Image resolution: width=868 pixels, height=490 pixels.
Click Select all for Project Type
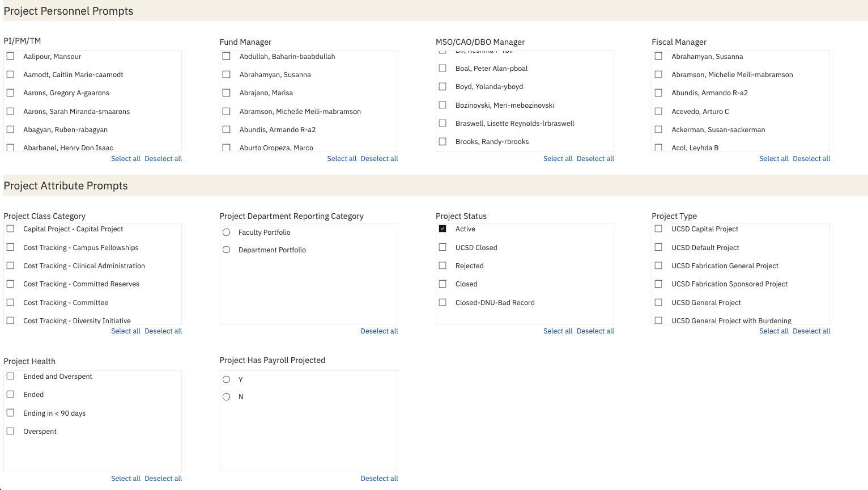pos(774,331)
